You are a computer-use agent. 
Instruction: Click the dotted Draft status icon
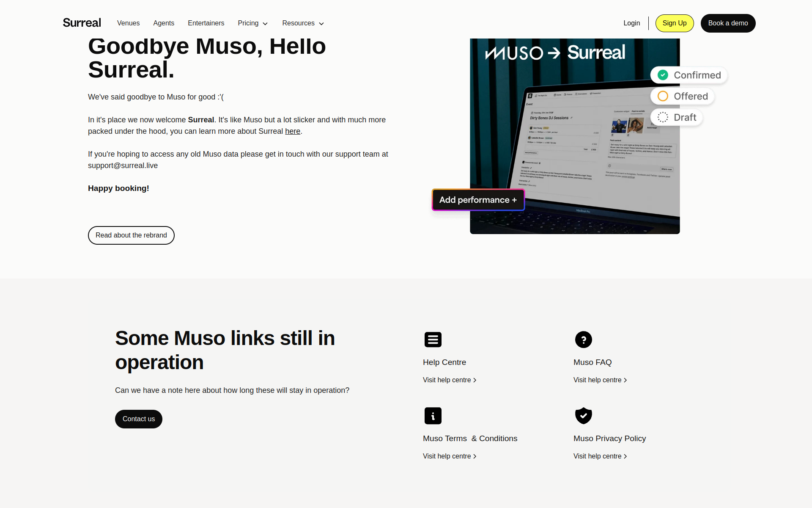[663, 117]
